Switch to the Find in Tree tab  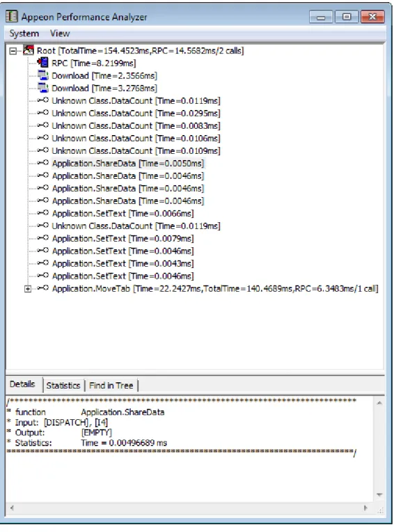(x=111, y=386)
